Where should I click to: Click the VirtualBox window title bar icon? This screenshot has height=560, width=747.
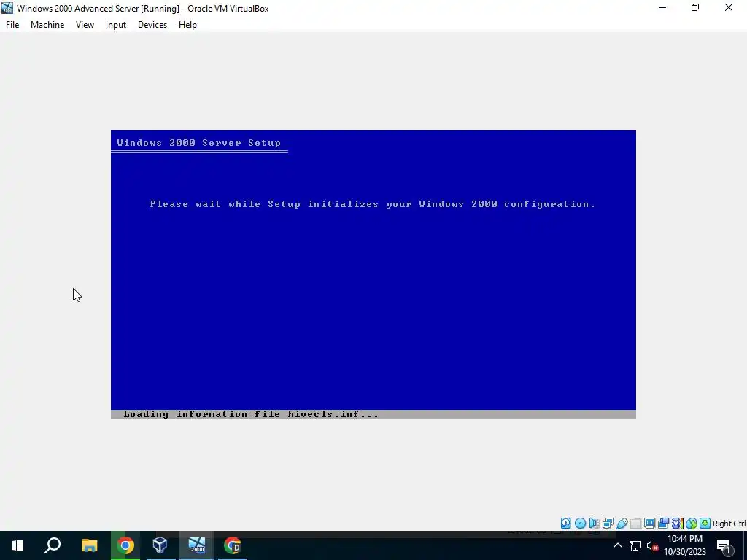pos(7,8)
